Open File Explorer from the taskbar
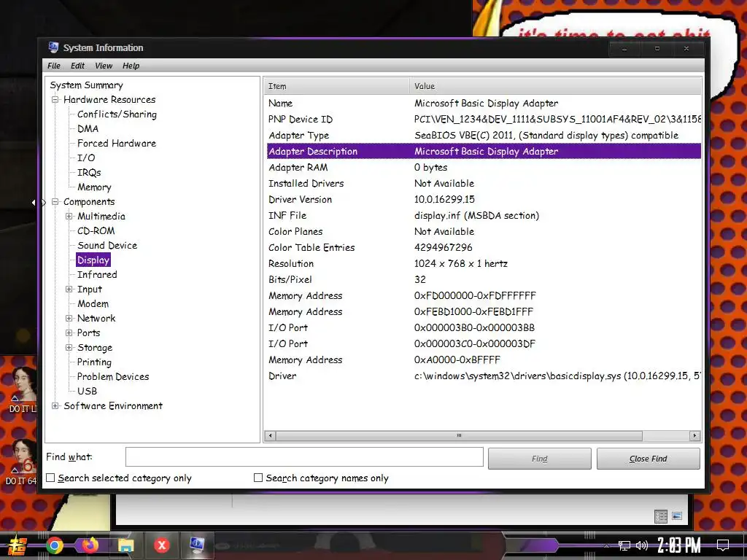The image size is (747, 560). click(x=125, y=545)
